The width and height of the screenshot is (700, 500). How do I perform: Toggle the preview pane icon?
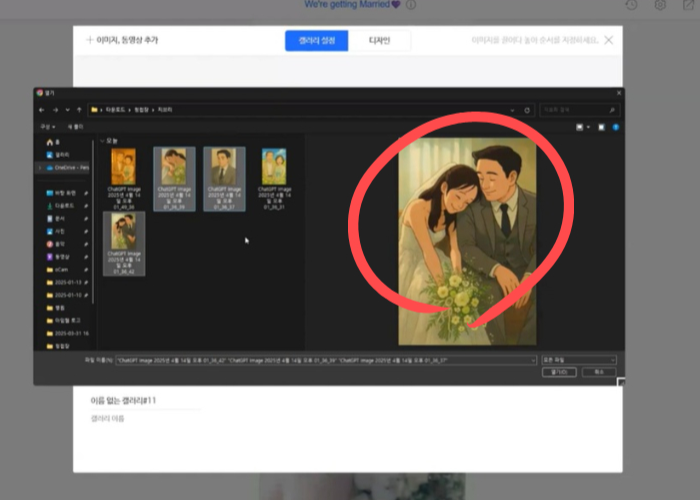pos(601,127)
